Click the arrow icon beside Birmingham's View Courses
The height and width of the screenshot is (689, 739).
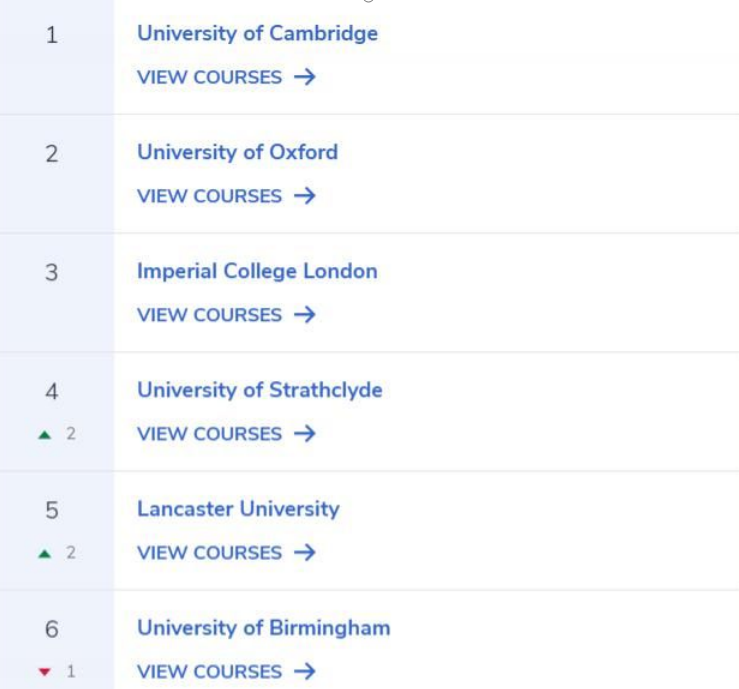pos(304,671)
